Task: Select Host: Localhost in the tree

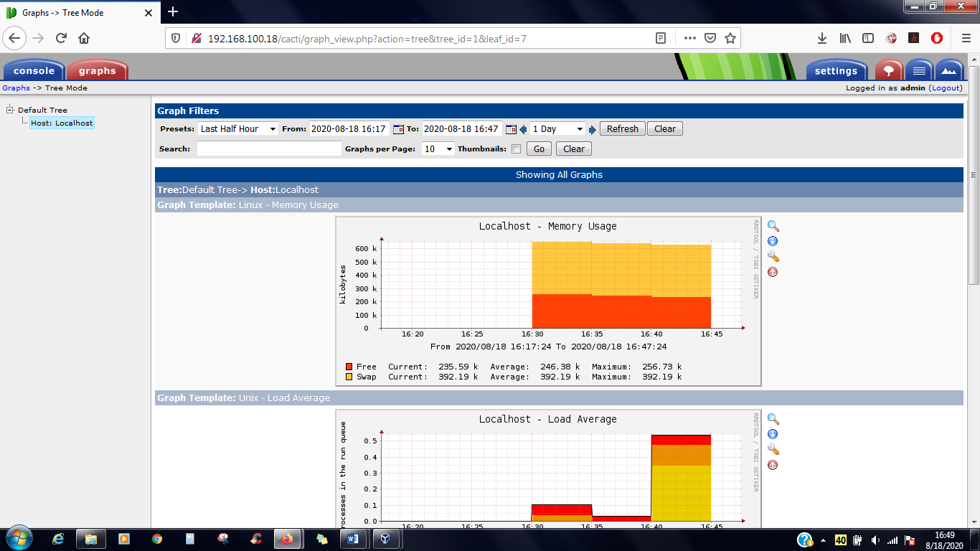Action: pyautogui.click(x=62, y=123)
